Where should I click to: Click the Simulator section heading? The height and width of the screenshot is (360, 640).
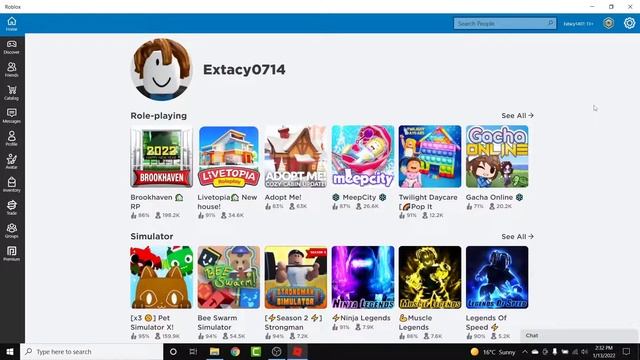point(151,236)
